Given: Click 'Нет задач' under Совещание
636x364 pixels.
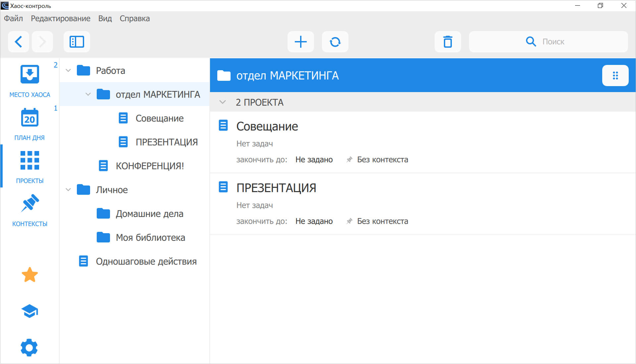Looking at the screenshot, I should coord(255,144).
